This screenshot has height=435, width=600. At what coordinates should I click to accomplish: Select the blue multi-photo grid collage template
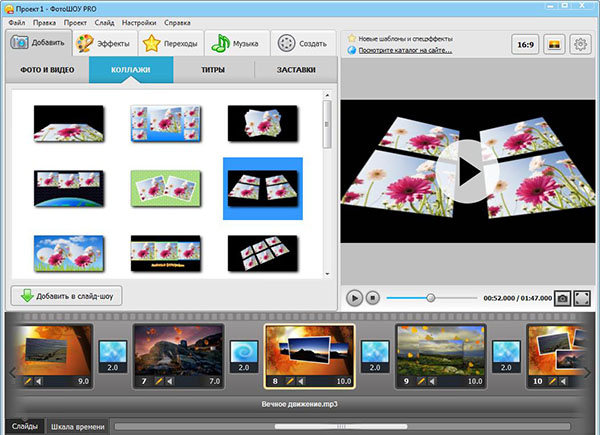166,124
